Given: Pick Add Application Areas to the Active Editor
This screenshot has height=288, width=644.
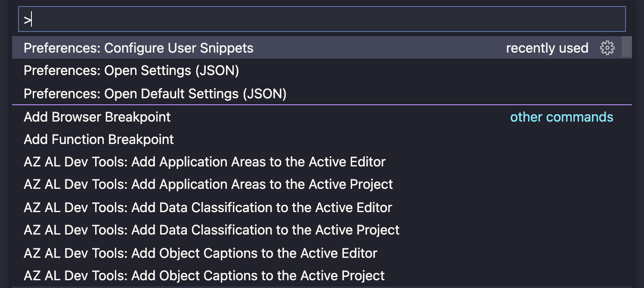Looking at the screenshot, I should pos(204,162).
